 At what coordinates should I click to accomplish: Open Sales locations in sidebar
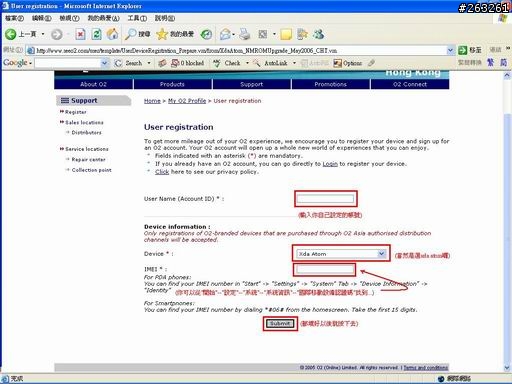[84, 123]
